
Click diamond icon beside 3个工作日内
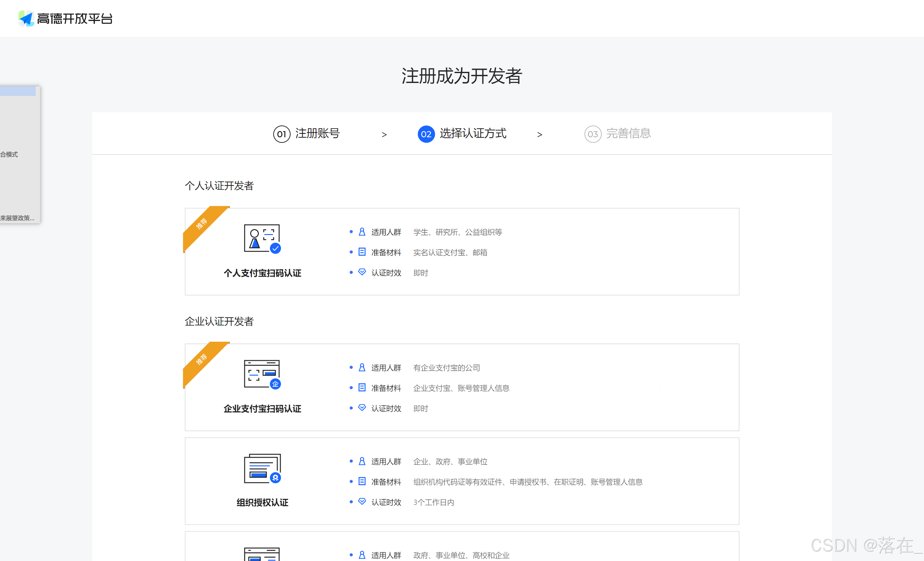362,501
